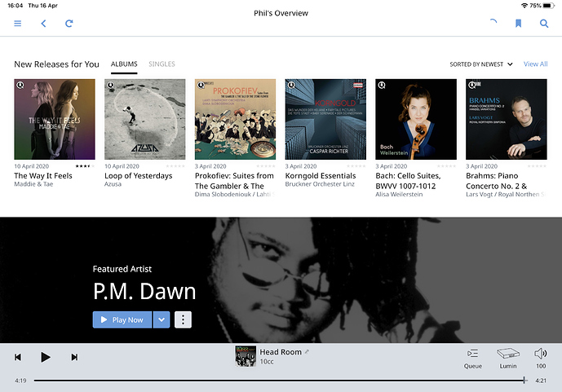Open artist Azusa link
The image size is (562, 392).
[x=113, y=184]
